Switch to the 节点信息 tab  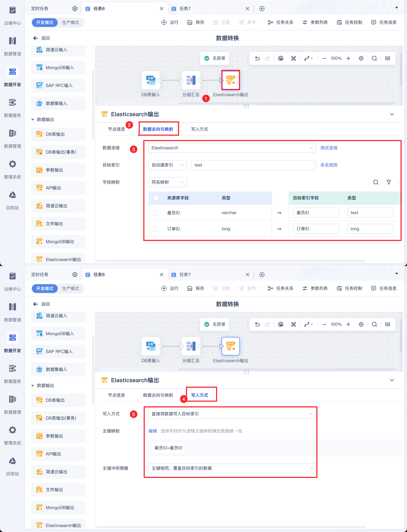116,129
